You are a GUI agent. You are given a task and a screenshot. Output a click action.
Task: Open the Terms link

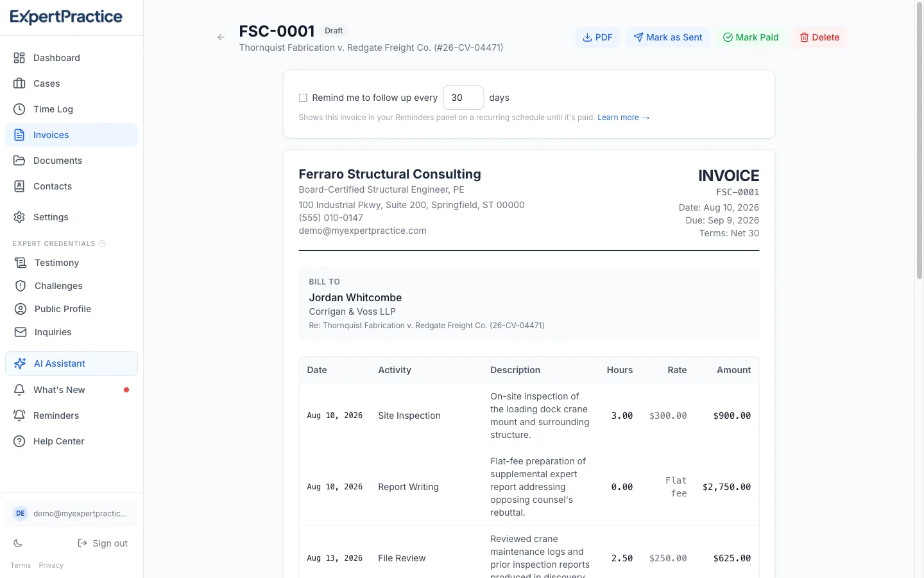coord(21,566)
